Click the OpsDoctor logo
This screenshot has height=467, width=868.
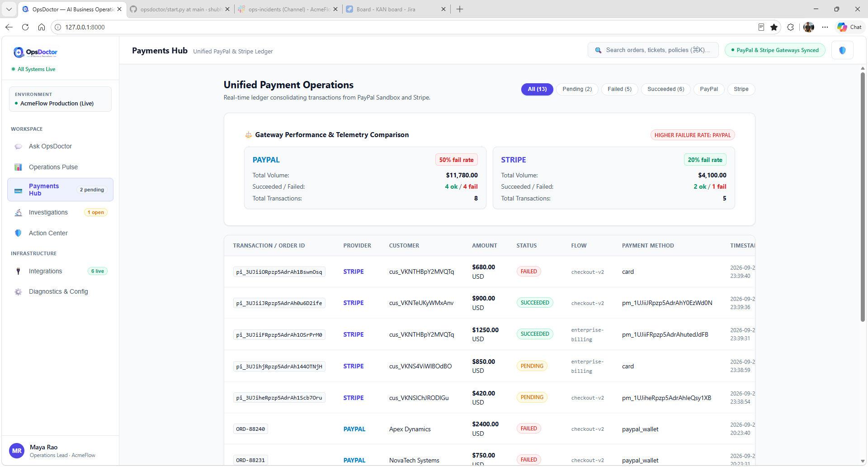(x=35, y=52)
